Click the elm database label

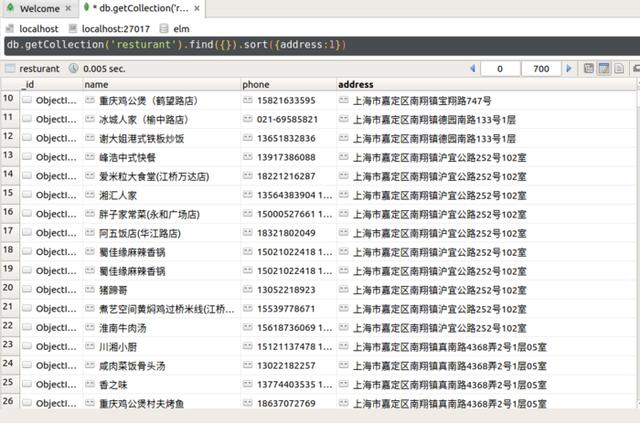(181, 29)
